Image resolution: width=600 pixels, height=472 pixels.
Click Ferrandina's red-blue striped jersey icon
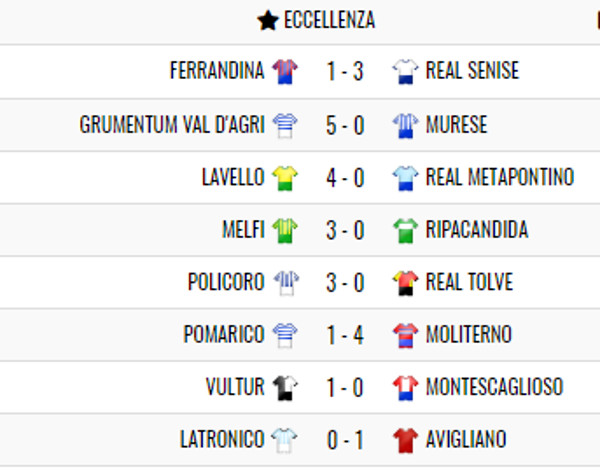click(285, 71)
